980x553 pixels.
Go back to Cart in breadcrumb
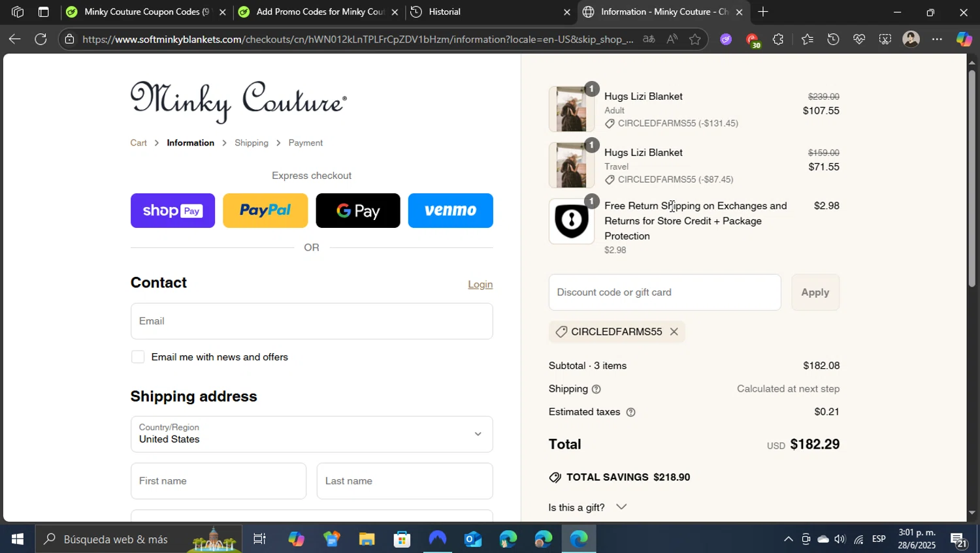click(139, 143)
